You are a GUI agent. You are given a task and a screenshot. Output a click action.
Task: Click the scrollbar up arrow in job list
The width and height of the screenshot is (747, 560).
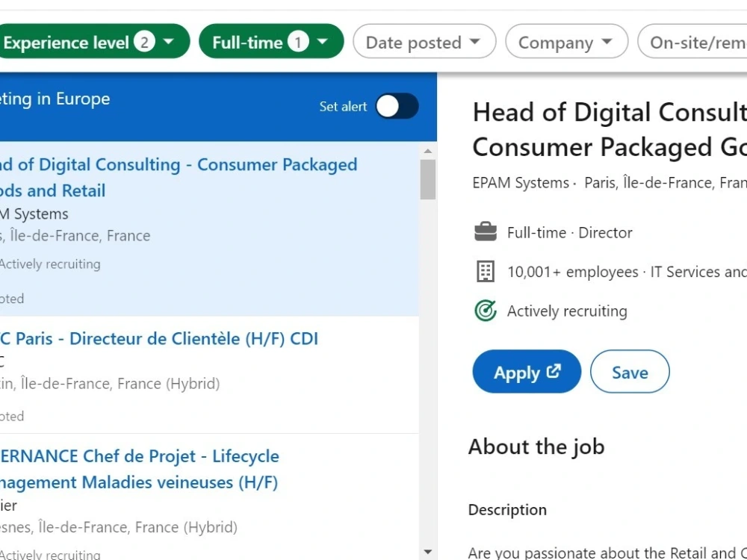[x=428, y=152]
